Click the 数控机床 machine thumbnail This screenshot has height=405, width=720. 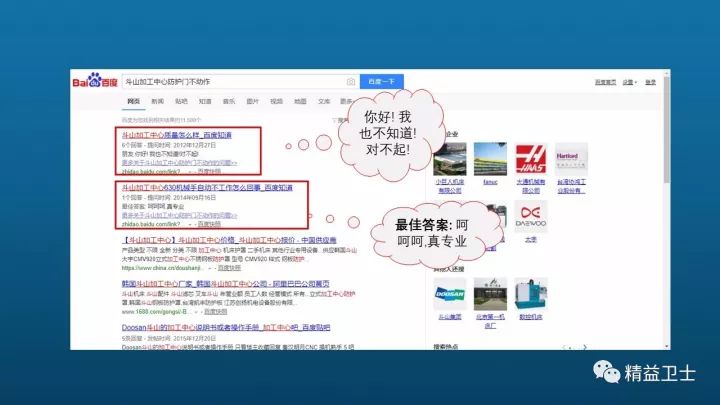(530, 294)
